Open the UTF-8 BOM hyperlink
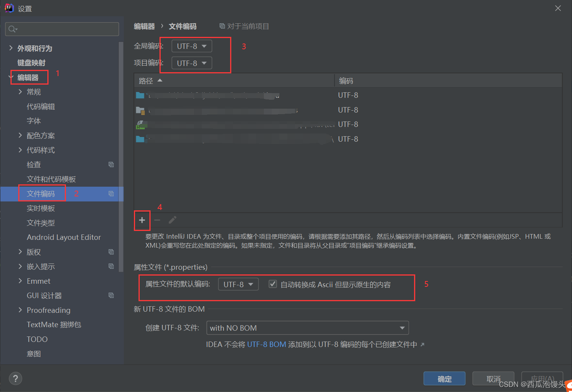This screenshot has height=392, width=572. (267, 344)
